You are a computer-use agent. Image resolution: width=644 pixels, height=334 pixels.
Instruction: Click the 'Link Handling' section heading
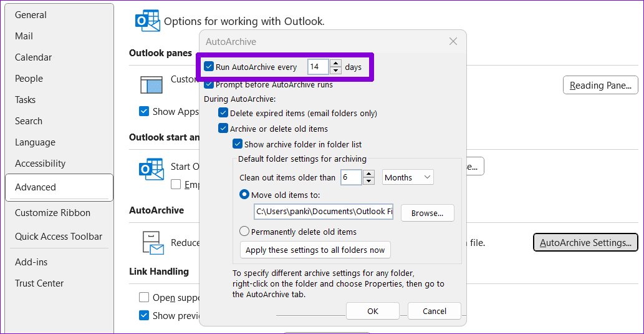click(x=159, y=272)
